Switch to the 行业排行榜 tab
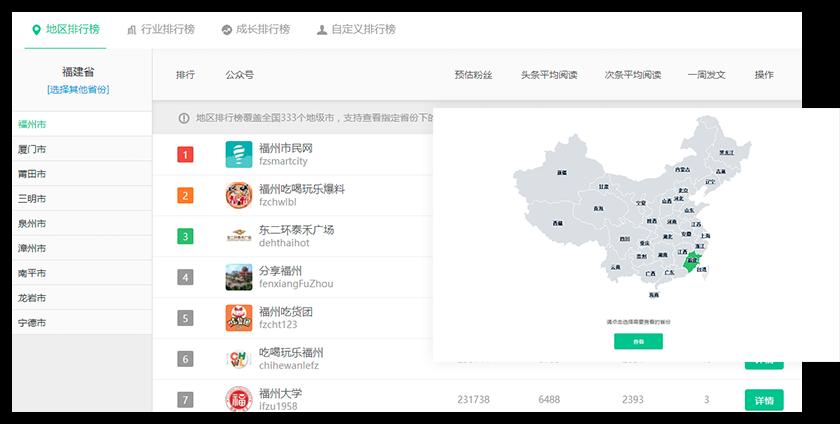The image size is (840, 424). tap(161, 29)
